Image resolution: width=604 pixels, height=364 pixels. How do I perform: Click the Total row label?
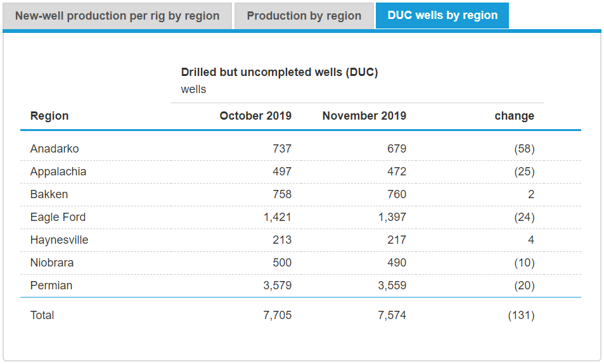tap(42, 315)
